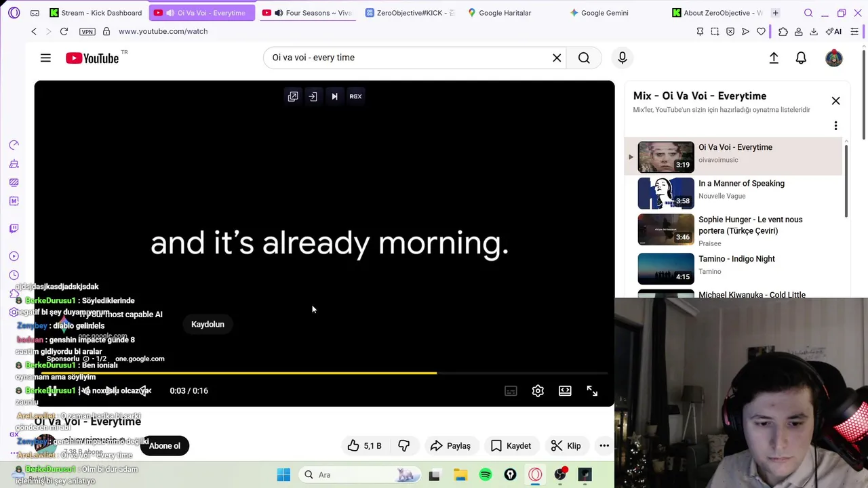
Task: Skip with the next-track icon above video
Action: tap(334, 96)
